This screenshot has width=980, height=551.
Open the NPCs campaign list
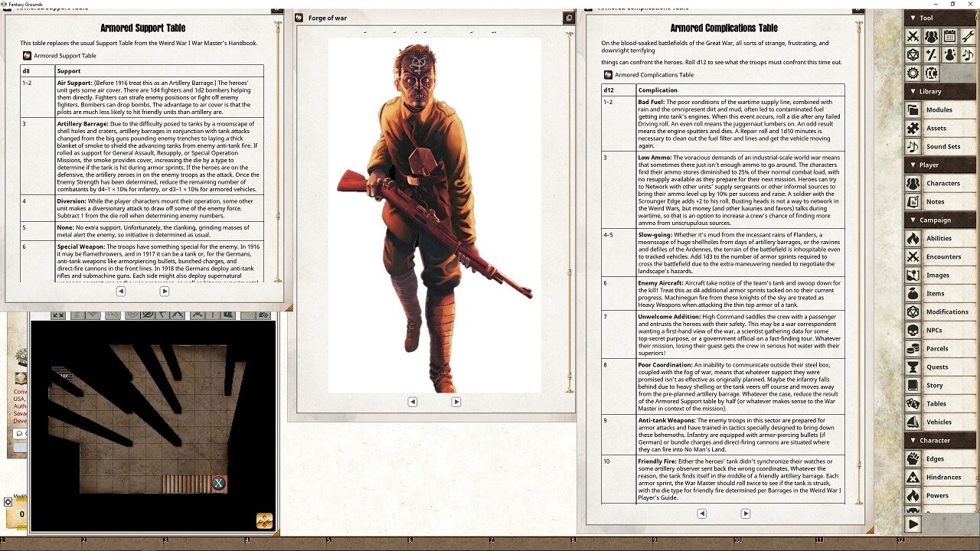coord(933,330)
